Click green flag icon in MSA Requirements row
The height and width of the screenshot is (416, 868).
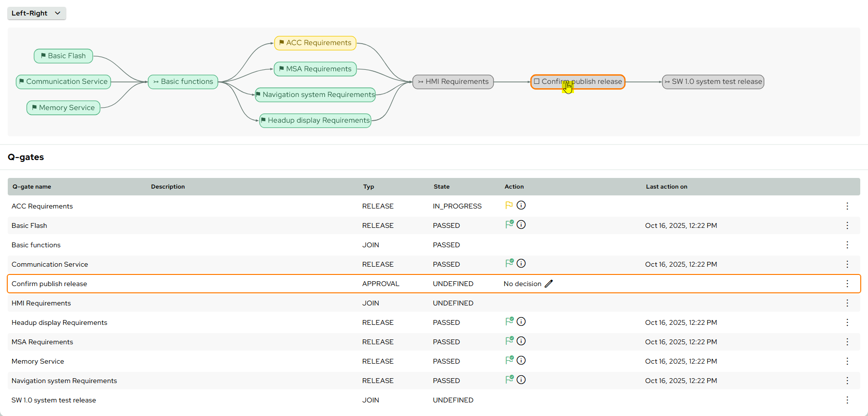click(509, 341)
